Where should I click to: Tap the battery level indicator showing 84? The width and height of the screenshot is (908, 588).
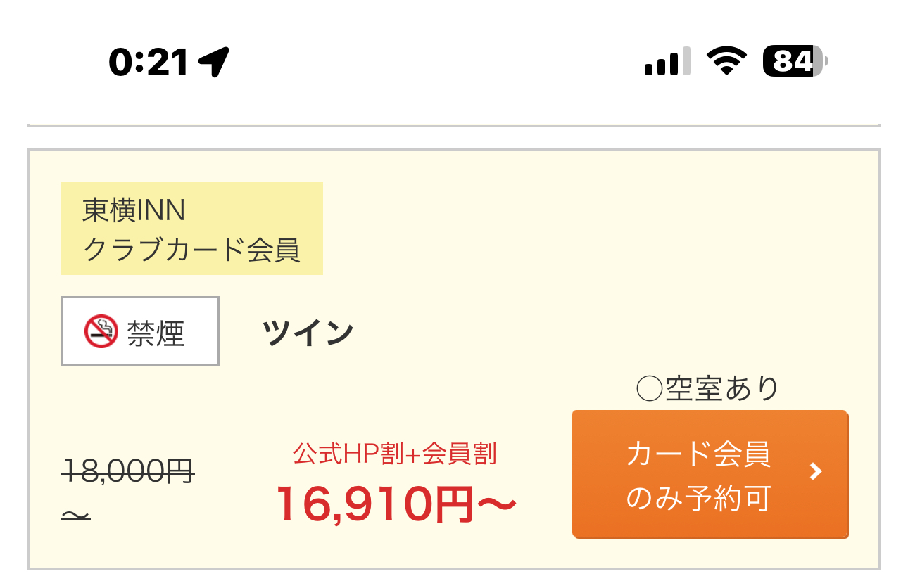(795, 62)
